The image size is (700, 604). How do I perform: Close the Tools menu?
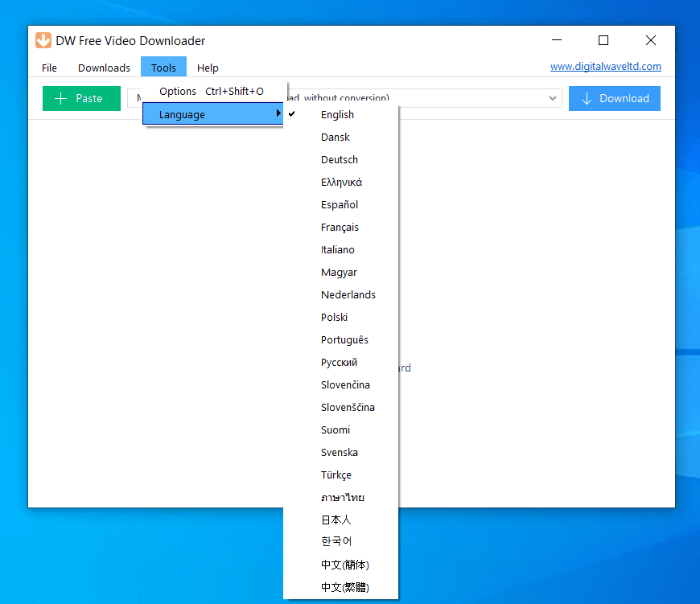[x=163, y=68]
